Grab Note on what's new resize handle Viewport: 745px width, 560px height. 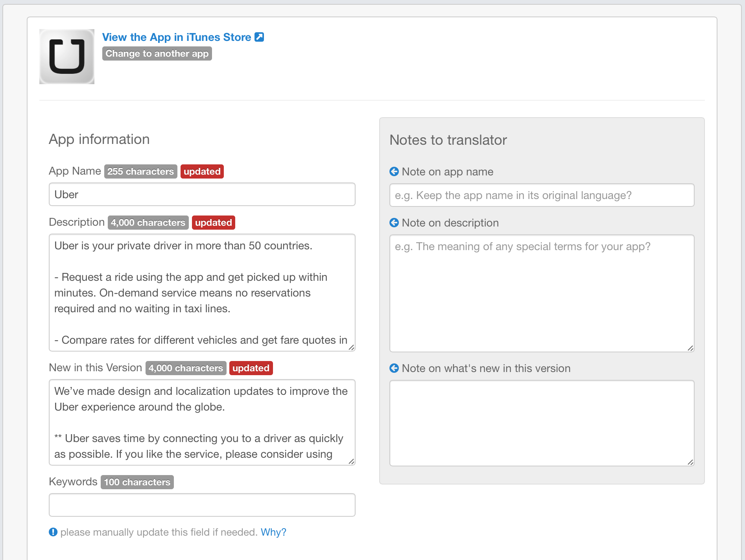(x=690, y=462)
